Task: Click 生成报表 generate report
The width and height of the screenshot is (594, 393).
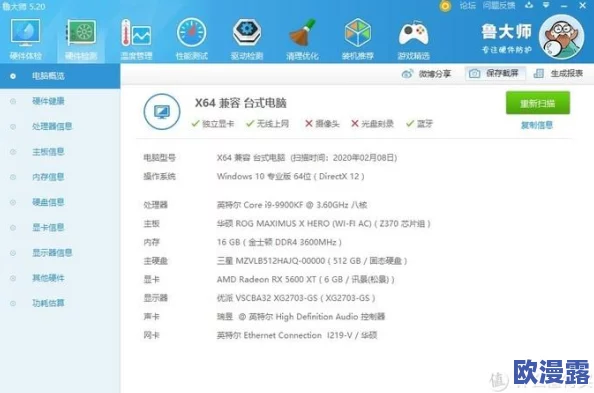Action: [558, 73]
